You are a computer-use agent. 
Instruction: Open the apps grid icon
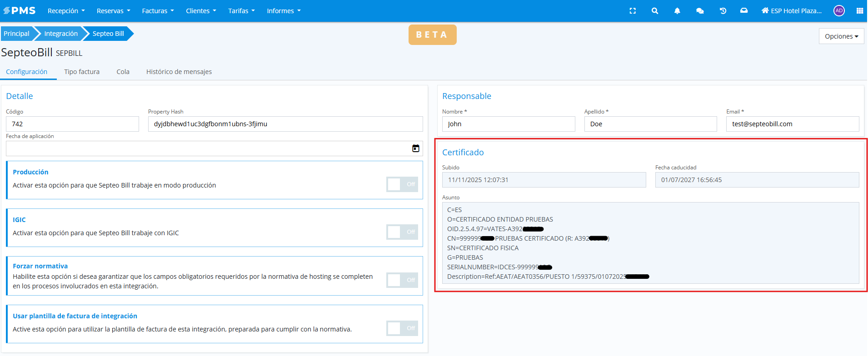(859, 11)
